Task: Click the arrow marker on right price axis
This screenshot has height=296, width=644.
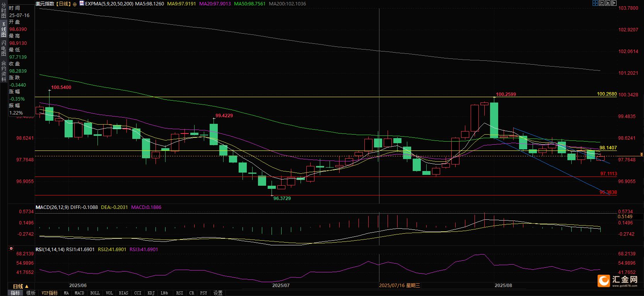Action: pos(641,154)
